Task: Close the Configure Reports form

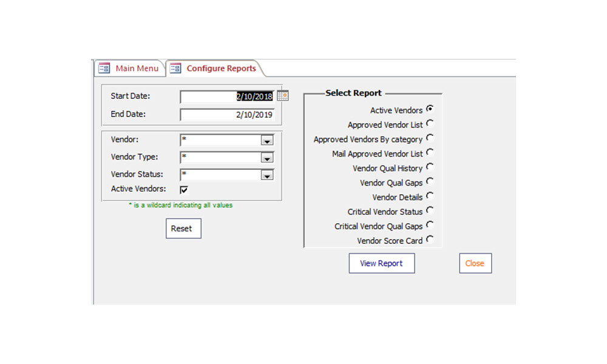Action: click(475, 263)
